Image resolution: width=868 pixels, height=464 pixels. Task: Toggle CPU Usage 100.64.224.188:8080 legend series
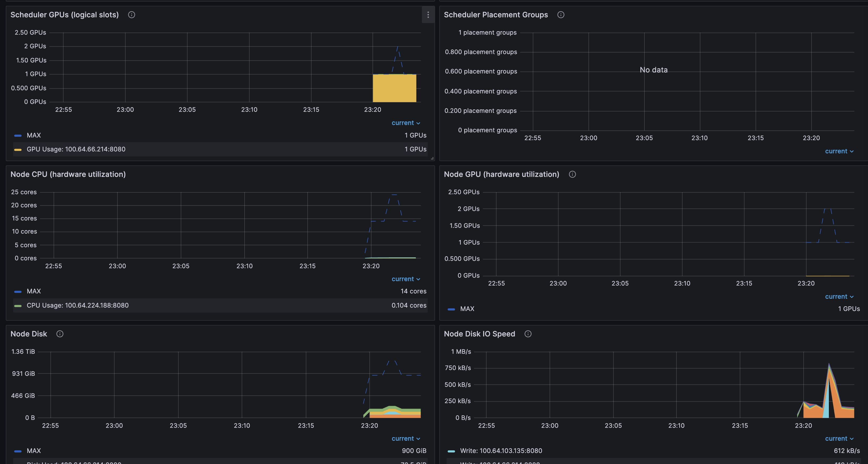(x=77, y=305)
